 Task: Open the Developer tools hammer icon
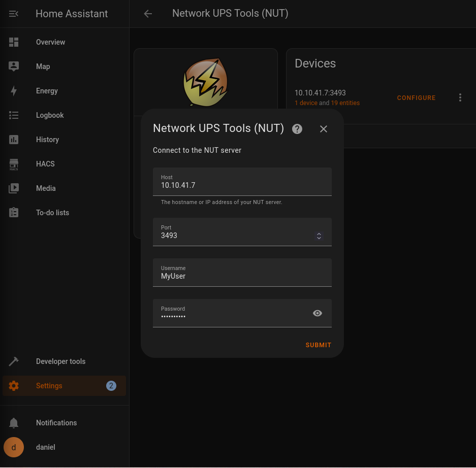coord(13,361)
